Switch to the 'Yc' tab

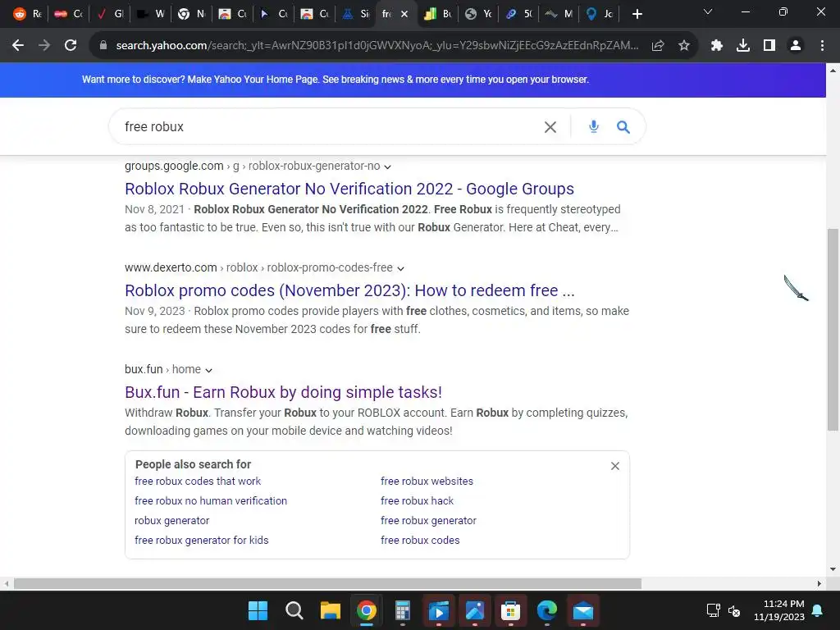click(x=478, y=14)
